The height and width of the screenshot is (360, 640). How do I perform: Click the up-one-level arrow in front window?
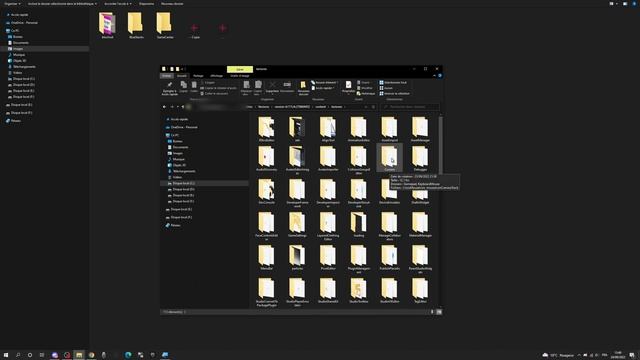183,107
